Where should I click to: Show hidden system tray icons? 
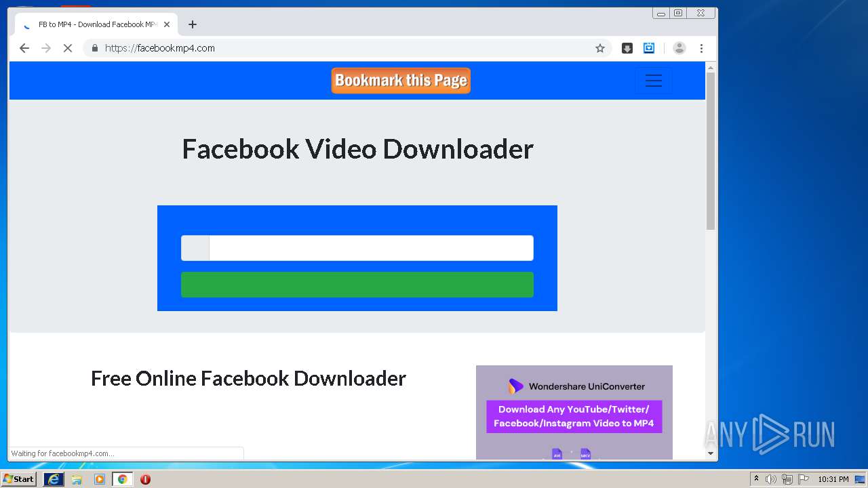click(756, 479)
